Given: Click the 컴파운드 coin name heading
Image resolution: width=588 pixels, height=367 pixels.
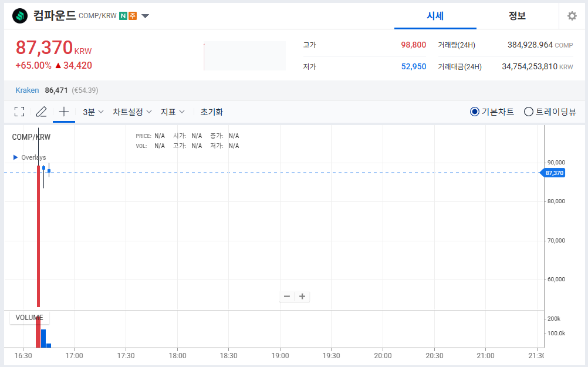Looking at the screenshot, I should pyautogui.click(x=55, y=16).
